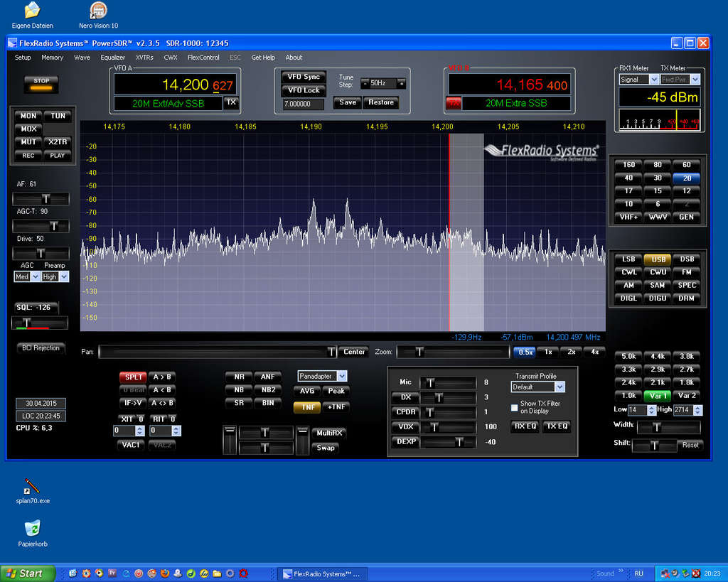Screen dimensions: 728x582
Task: Toggle the TNF tracking notch filter
Action: click(x=306, y=407)
